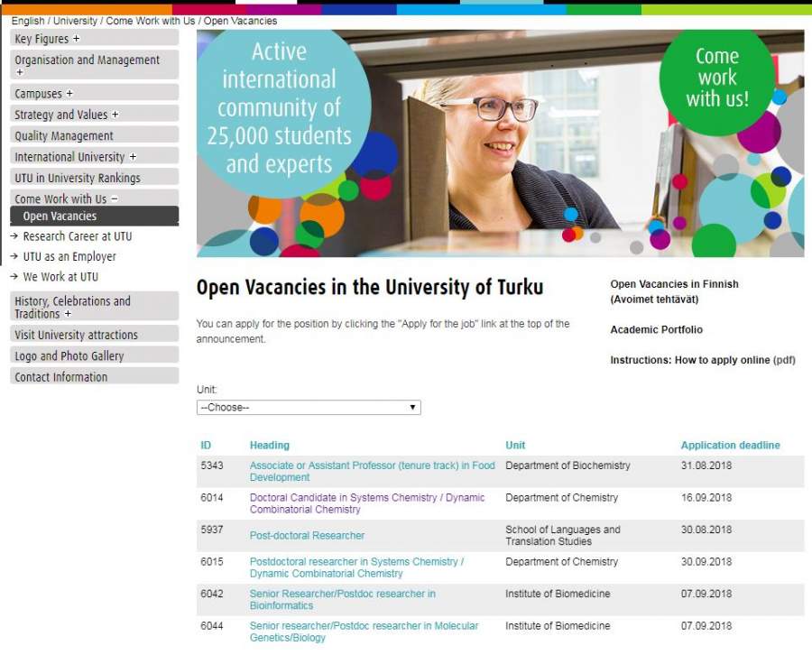This screenshot has height=664, width=812.
Task: Open the Unit dropdown selector
Action: click(309, 408)
